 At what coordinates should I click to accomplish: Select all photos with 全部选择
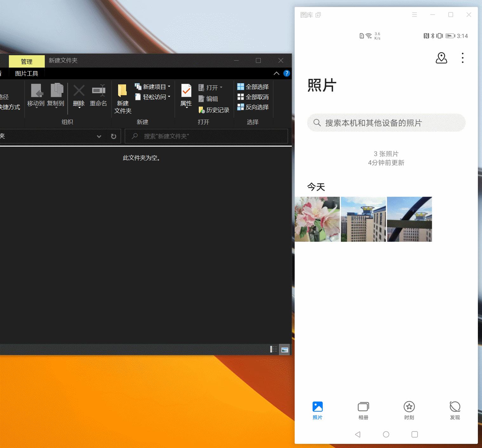pos(253,86)
